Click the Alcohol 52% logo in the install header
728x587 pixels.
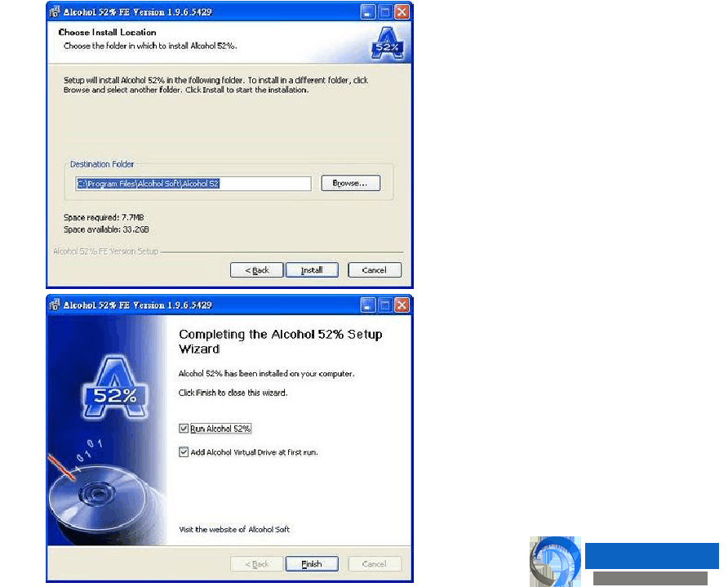(387, 43)
